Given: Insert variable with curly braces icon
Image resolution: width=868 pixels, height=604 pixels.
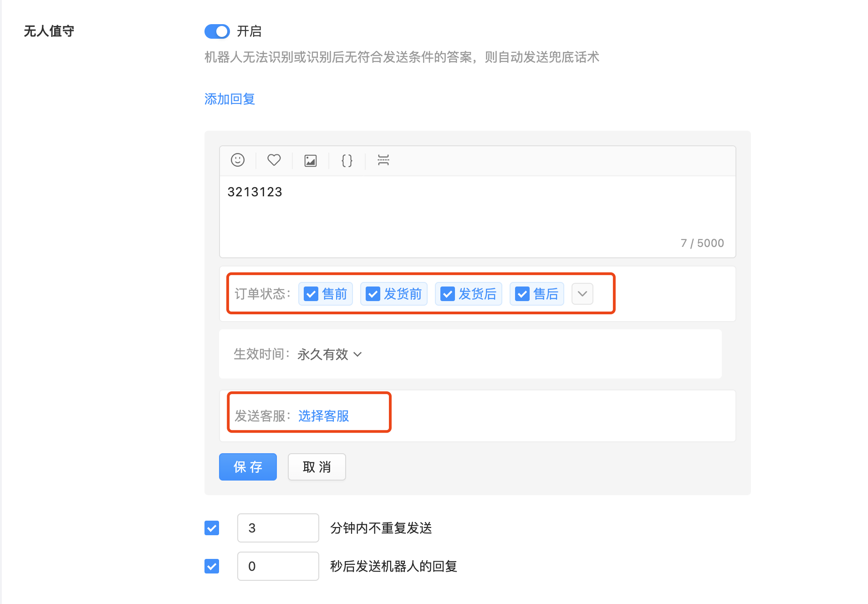Looking at the screenshot, I should click(x=347, y=160).
